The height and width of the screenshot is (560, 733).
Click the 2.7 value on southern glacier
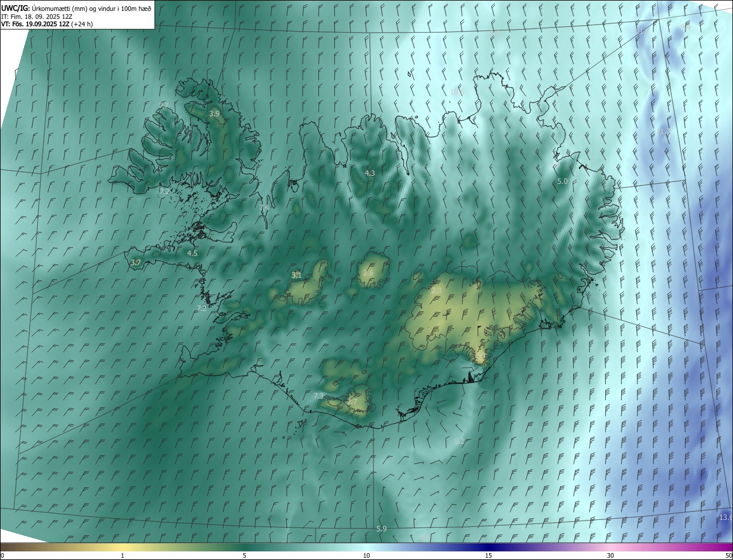(352, 402)
